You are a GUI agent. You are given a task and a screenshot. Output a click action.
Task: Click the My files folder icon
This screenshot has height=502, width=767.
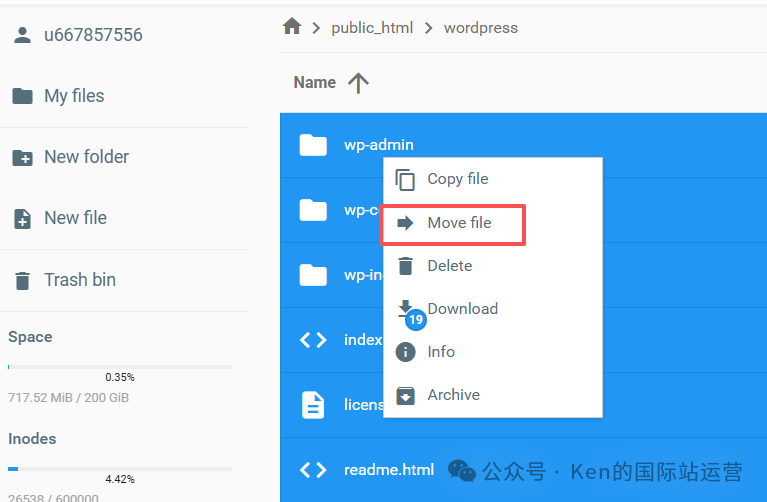pos(23,96)
